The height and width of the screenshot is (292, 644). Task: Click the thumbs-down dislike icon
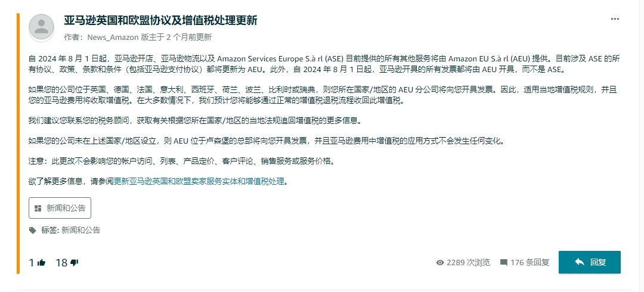[x=75, y=263]
